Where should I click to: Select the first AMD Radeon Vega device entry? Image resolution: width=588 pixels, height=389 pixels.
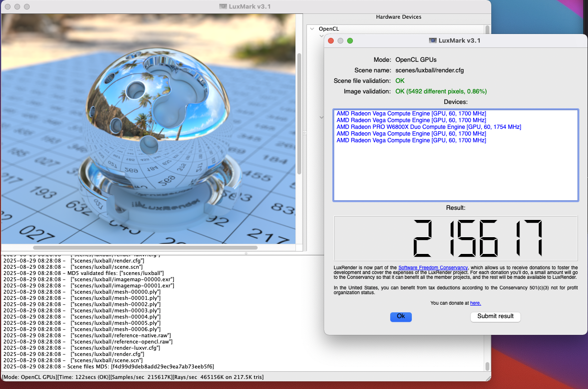coord(411,114)
